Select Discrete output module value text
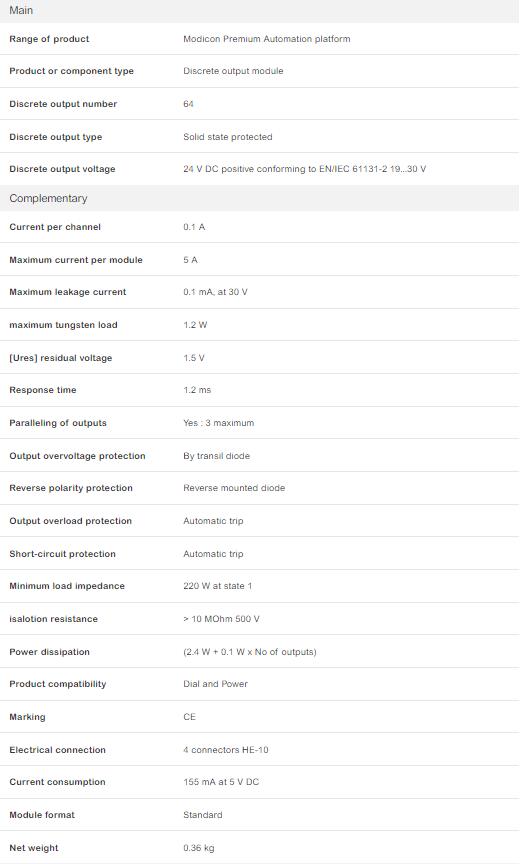The height and width of the screenshot is (864, 522). pos(233,71)
